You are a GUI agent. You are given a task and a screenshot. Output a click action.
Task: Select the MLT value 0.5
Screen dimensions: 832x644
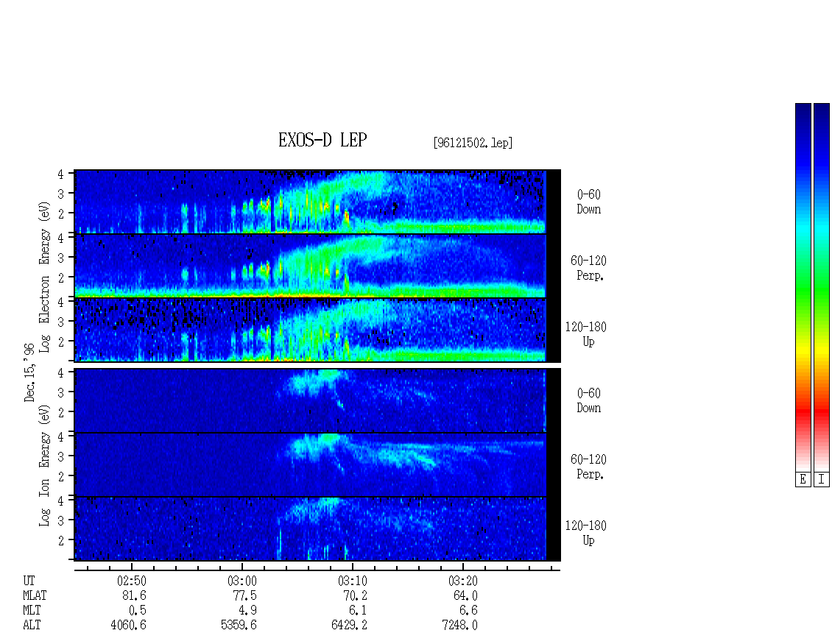(x=138, y=611)
